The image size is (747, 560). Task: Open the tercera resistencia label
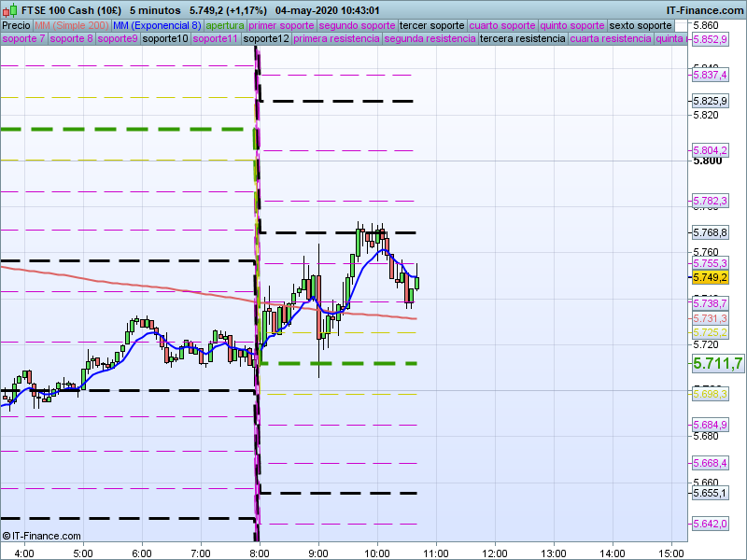(x=522, y=39)
